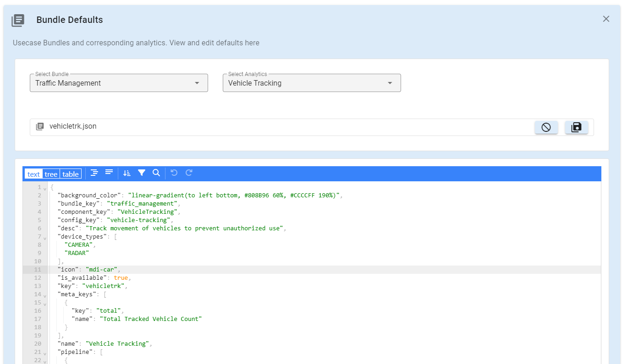Collapse the pipeline array on line 21
This screenshot has width=622, height=364.
45,353
